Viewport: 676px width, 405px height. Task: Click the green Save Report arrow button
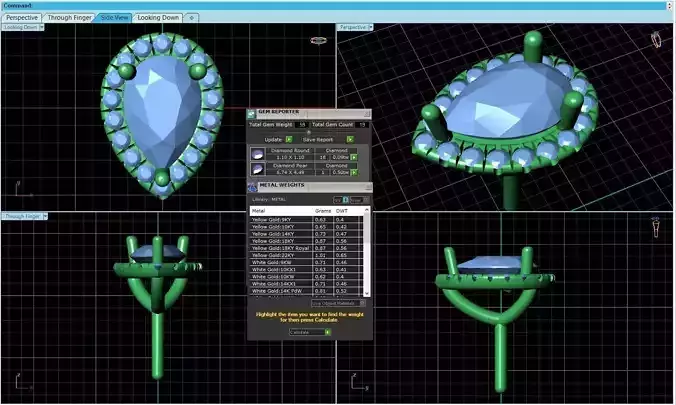[350, 139]
